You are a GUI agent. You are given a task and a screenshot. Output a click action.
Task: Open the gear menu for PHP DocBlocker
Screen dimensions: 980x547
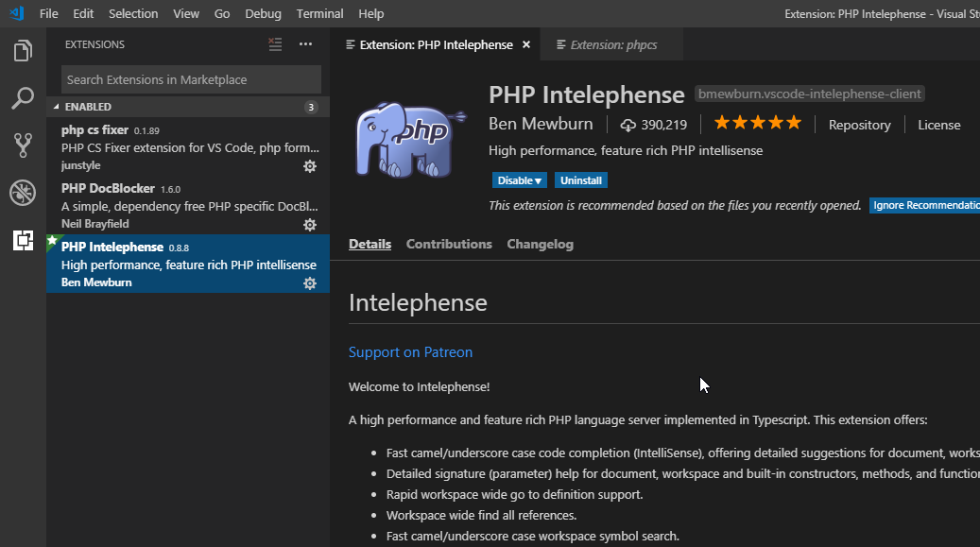click(x=310, y=225)
